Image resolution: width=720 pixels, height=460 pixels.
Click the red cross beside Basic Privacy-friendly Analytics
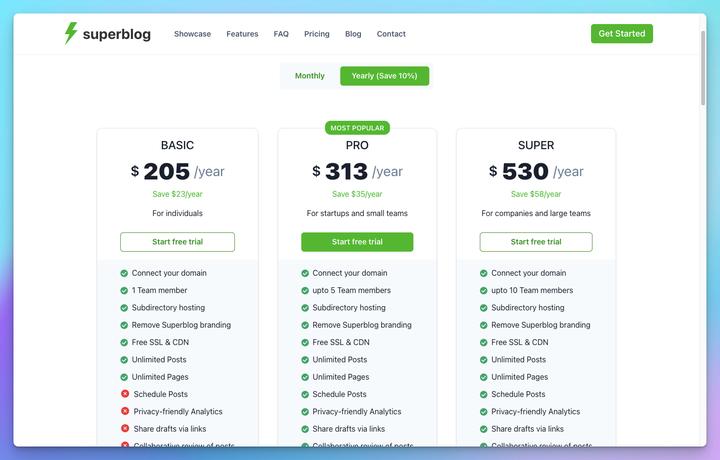click(125, 411)
